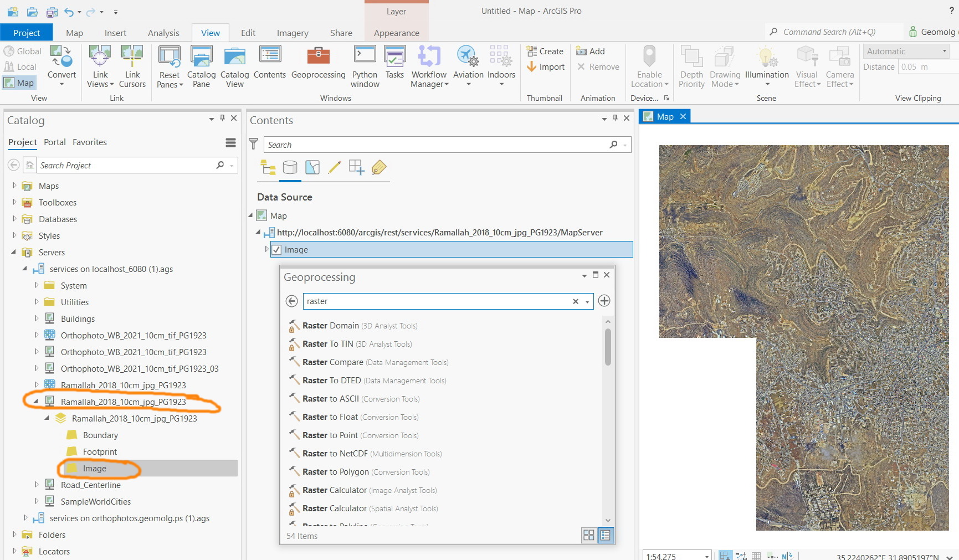Screen dimensions: 959x560
Task: Open the Aviation tools
Action: [x=468, y=64]
